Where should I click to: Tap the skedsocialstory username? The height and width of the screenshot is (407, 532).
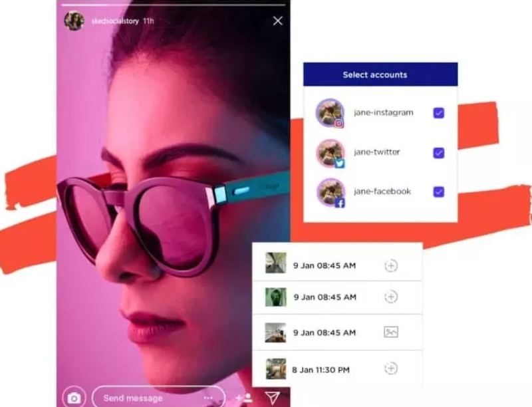pyautogui.click(x=115, y=21)
